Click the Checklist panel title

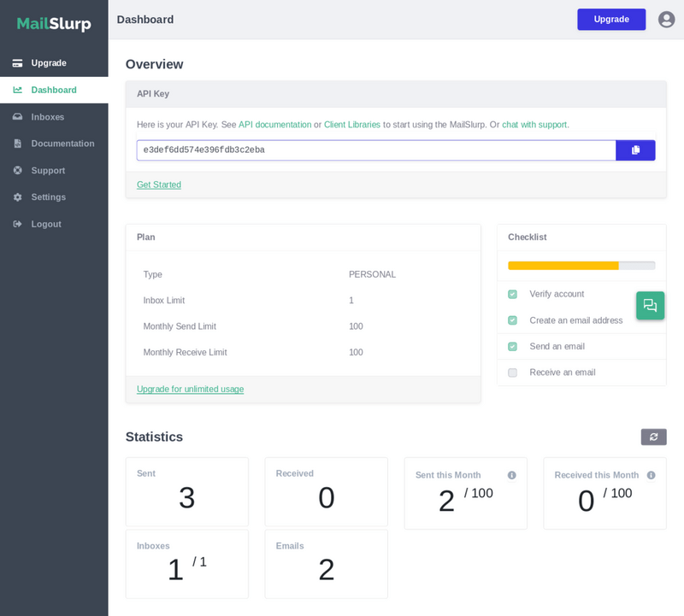pos(527,238)
